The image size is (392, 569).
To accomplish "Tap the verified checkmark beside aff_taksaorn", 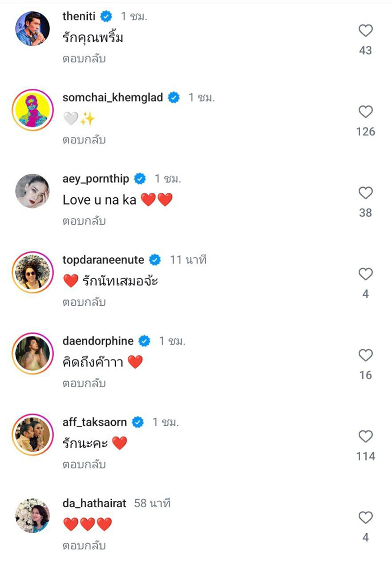I will pos(137,422).
